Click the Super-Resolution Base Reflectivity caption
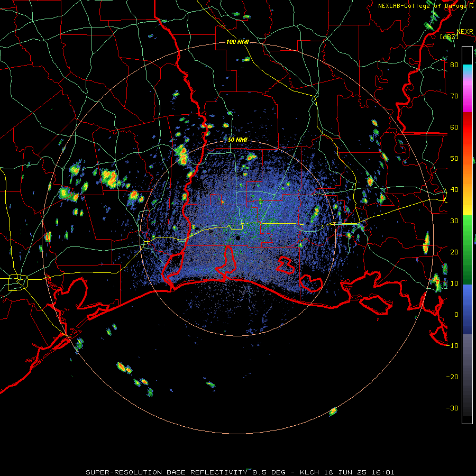This screenshot has width=476, height=476. pyautogui.click(x=240, y=472)
